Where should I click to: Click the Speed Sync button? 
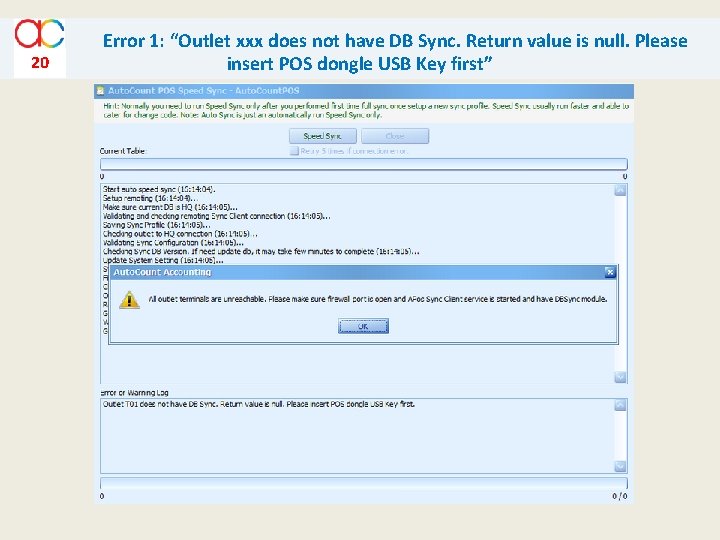[322, 136]
